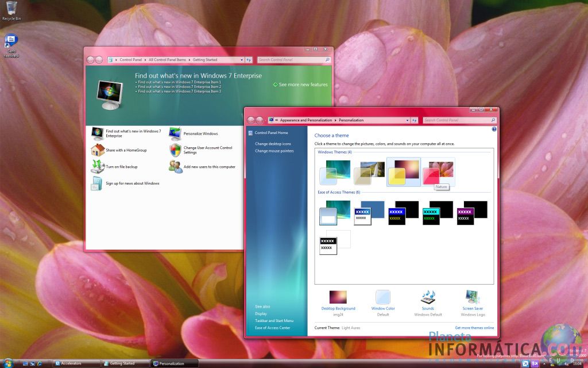Open the Personalization address history dropdown

(408, 120)
